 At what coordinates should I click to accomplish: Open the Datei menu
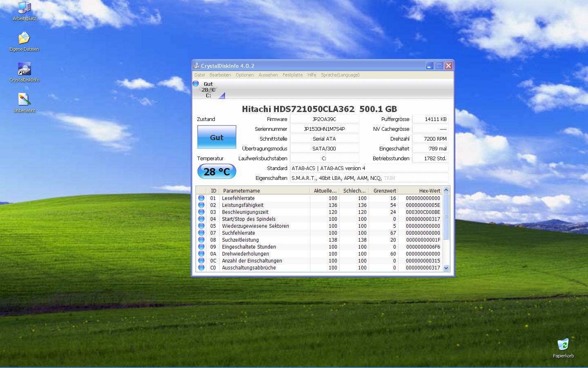pos(200,75)
